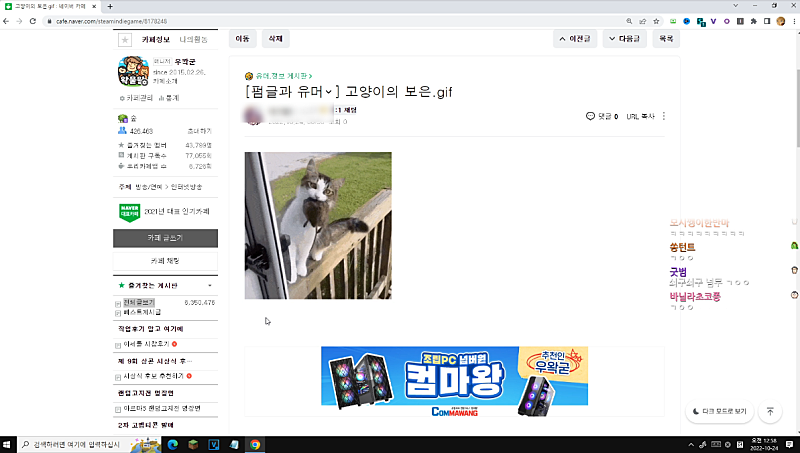Open the 이세돌 시참후기 board
The image size is (800, 453).
click(x=146, y=344)
